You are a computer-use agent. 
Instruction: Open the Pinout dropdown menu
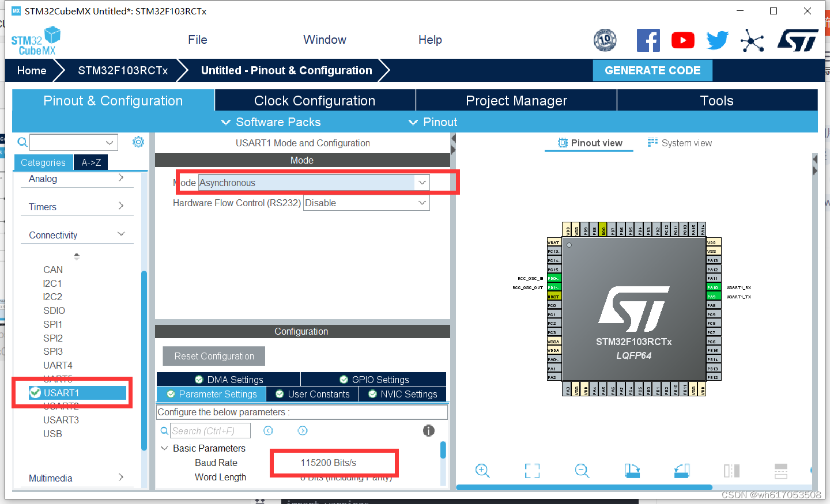[x=433, y=122]
